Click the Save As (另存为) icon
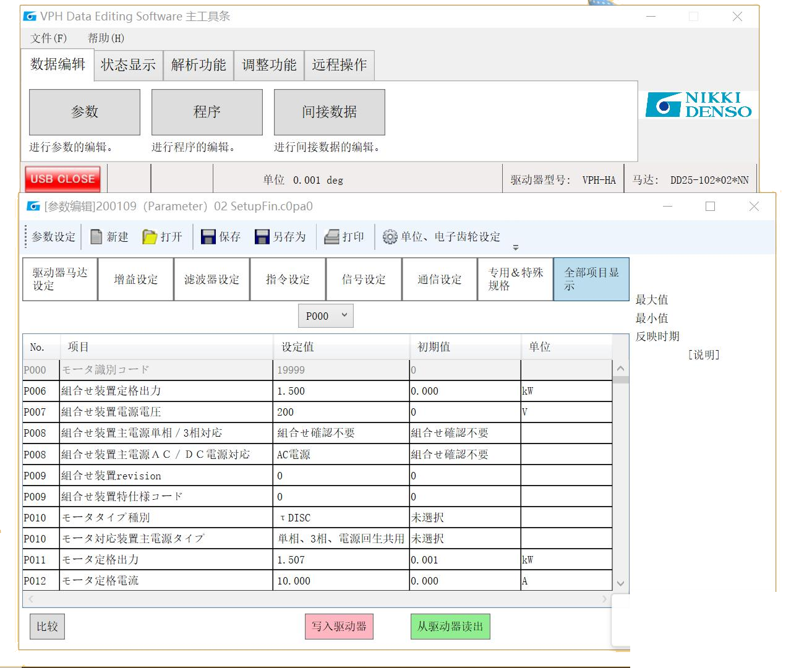The width and height of the screenshot is (812, 668). 262,237
